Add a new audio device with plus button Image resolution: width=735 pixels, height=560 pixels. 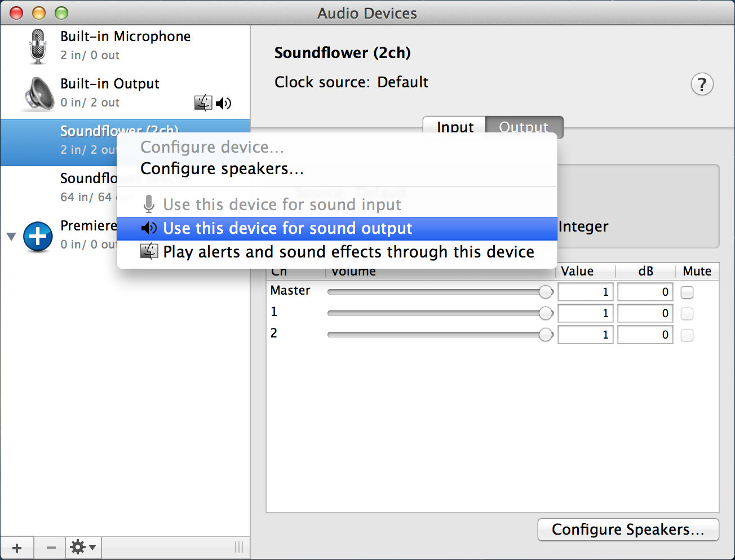click(x=17, y=548)
